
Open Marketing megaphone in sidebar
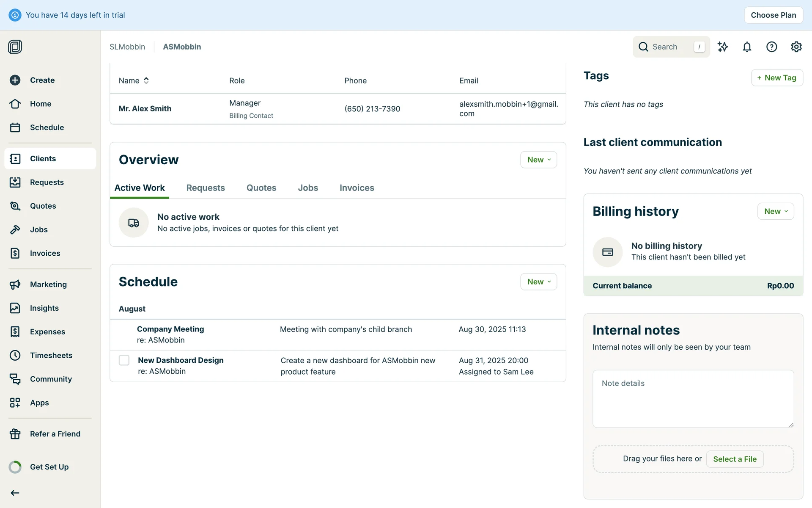(x=15, y=284)
